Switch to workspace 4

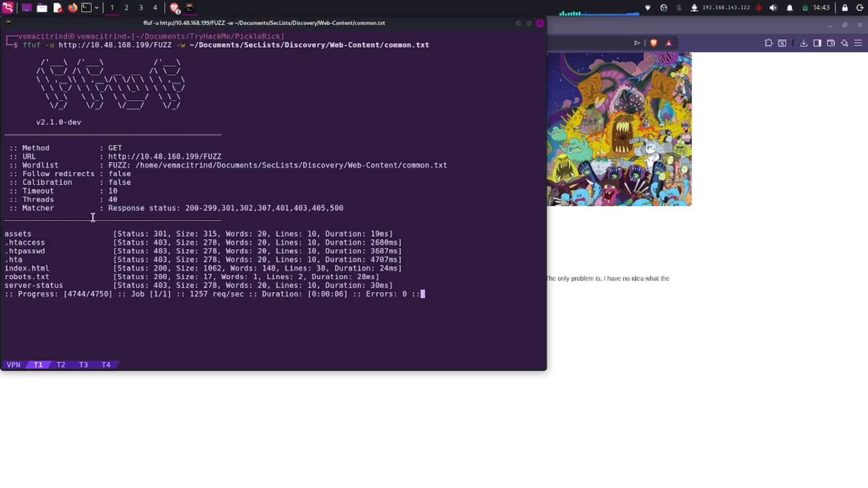pos(155,8)
